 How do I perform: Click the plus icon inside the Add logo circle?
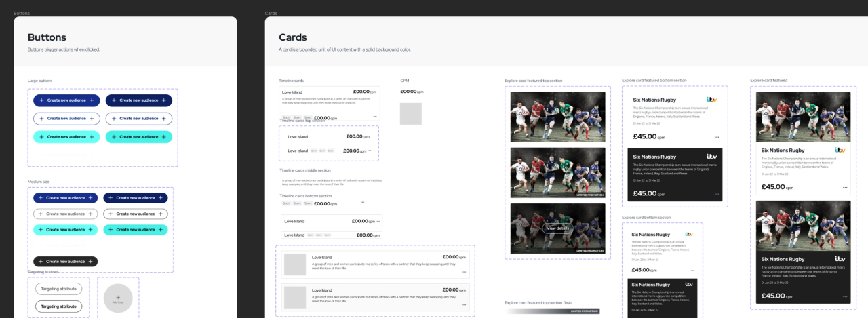coord(118,296)
